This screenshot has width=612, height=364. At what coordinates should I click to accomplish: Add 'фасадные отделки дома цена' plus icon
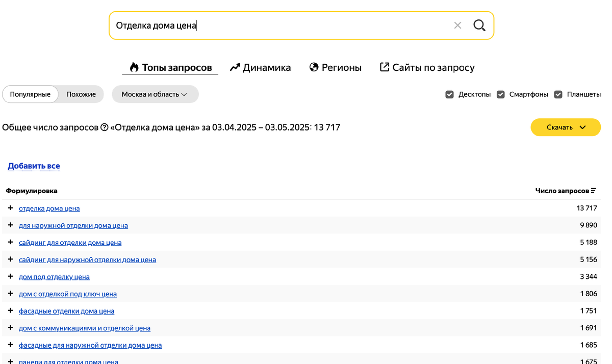(10, 310)
